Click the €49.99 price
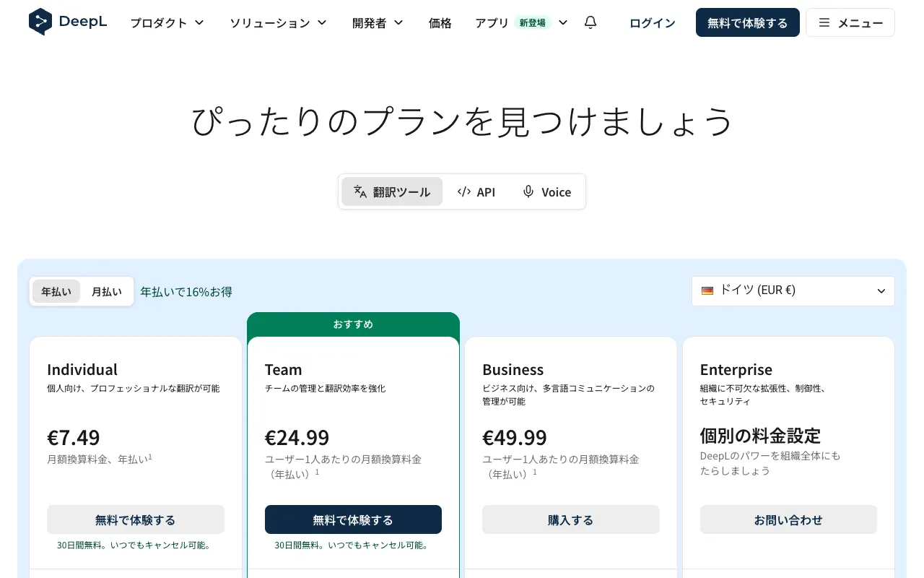 tap(515, 437)
